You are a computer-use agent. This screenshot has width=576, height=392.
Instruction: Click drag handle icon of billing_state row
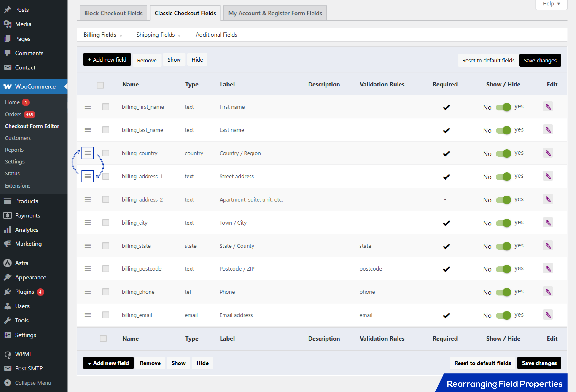point(88,246)
